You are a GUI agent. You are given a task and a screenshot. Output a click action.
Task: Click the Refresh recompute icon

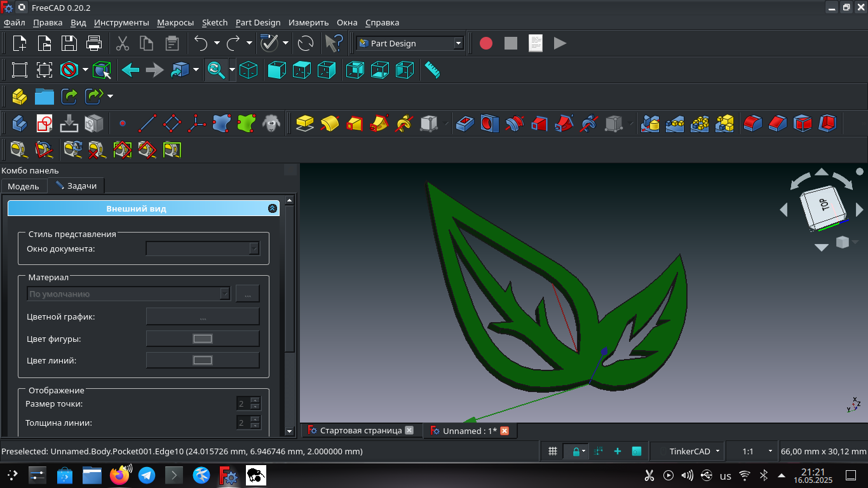[306, 43]
